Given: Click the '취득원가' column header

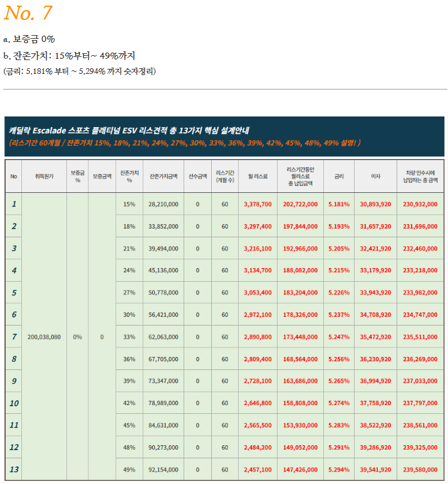Looking at the screenshot, I should pyautogui.click(x=44, y=176).
